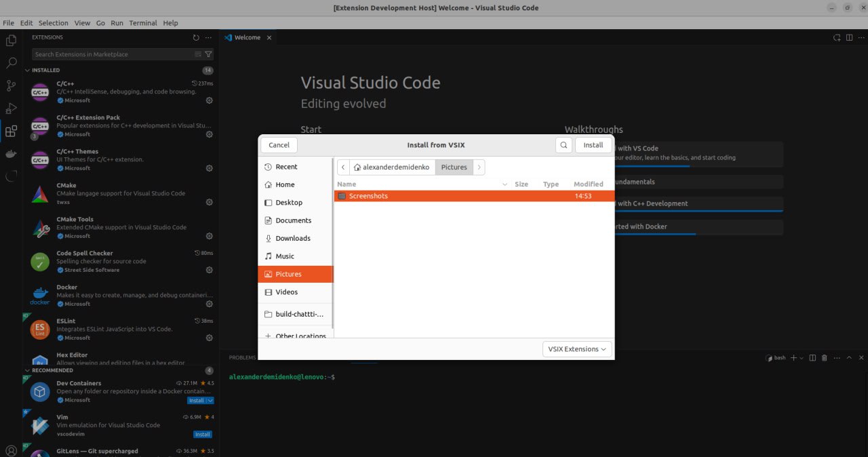
Task: Collapse the Recommended extensions section
Action: coord(28,370)
